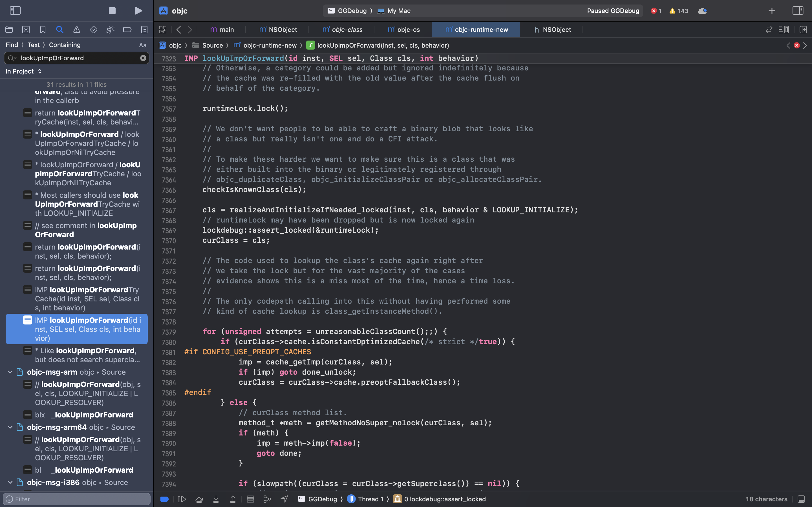Clear the lookUpImpOrForward search text
812x507 pixels.
143,58
